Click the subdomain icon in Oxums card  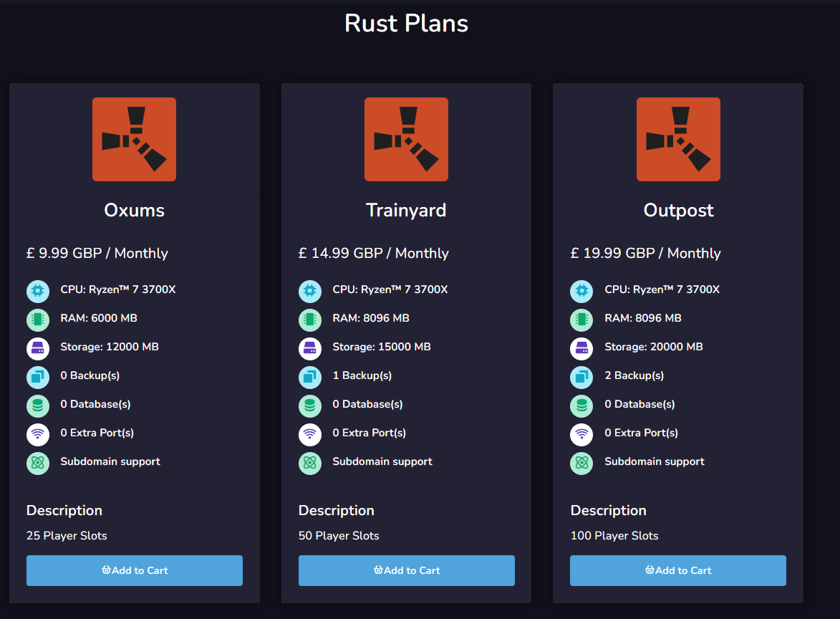click(x=38, y=463)
